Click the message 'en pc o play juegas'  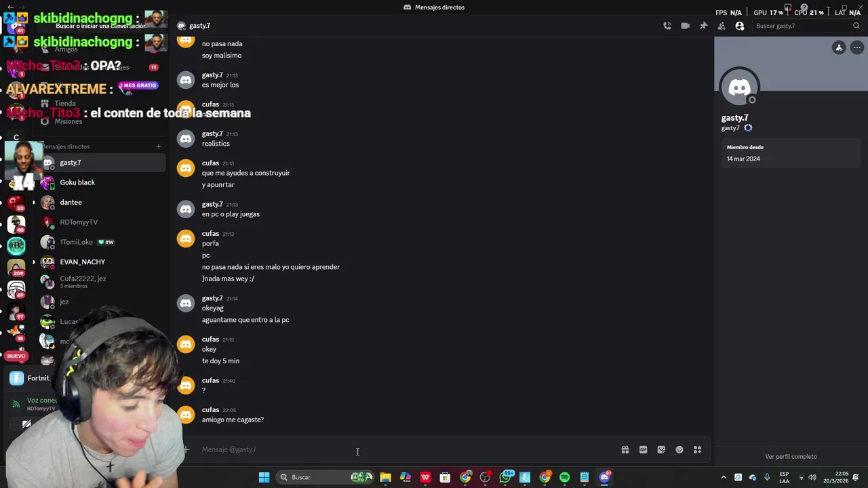[x=231, y=214]
